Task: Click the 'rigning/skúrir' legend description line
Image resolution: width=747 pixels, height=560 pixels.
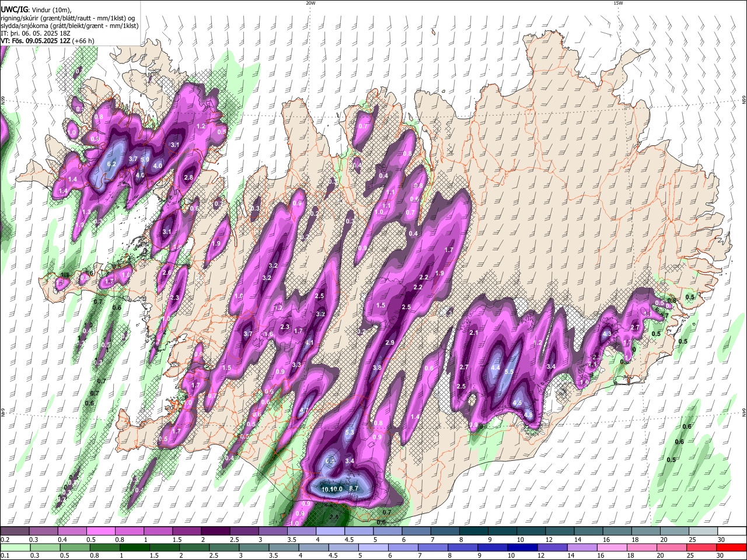Action: [68, 17]
